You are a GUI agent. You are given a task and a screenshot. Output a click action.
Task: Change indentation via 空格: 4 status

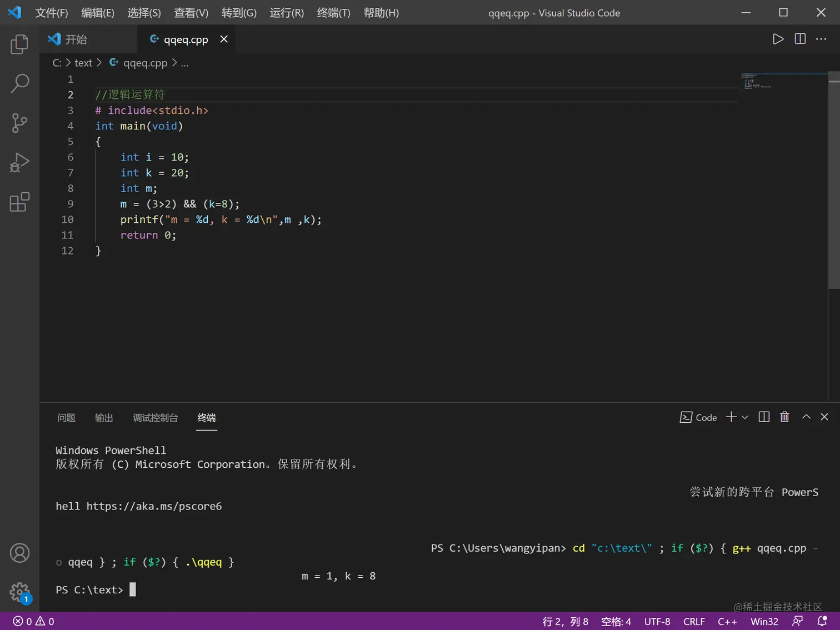click(616, 621)
